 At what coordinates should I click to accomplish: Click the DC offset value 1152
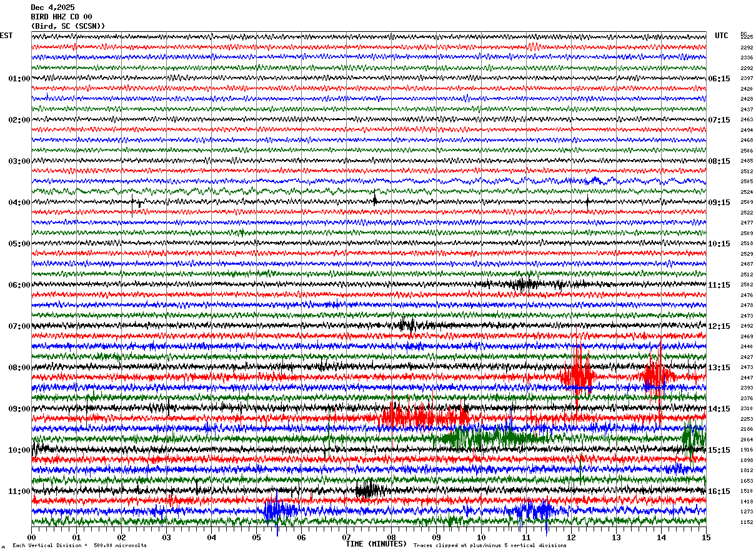pyautogui.click(x=747, y=522)
